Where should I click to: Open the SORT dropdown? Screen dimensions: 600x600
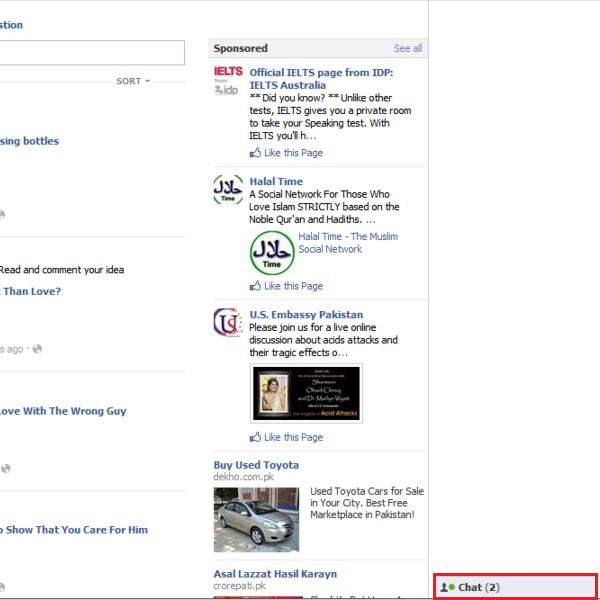tap(133, 81)
